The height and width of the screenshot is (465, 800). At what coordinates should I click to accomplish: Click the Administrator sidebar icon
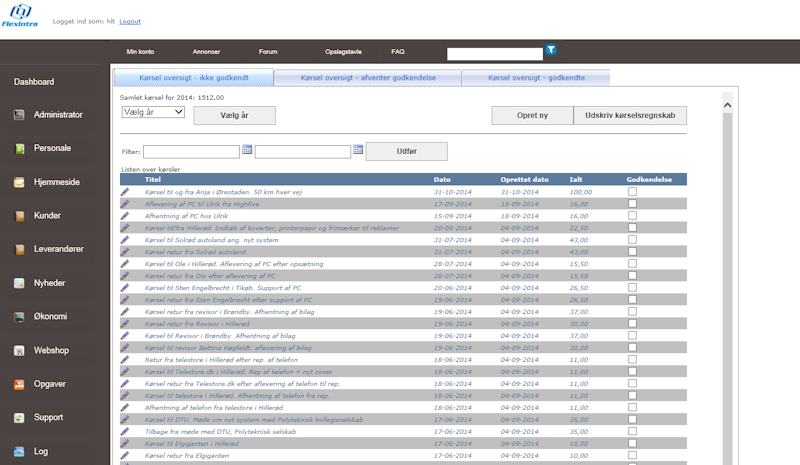pos(19,115)
